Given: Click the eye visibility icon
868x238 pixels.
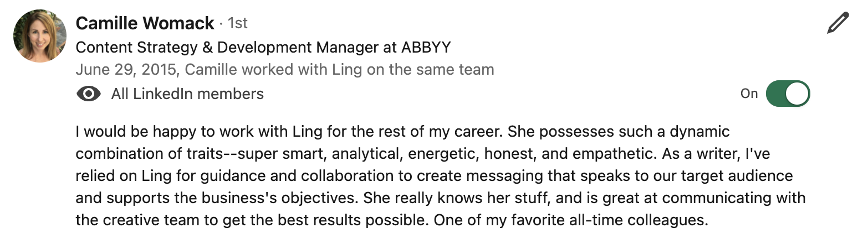Looking at the screenshot, I should pos(88,94).
